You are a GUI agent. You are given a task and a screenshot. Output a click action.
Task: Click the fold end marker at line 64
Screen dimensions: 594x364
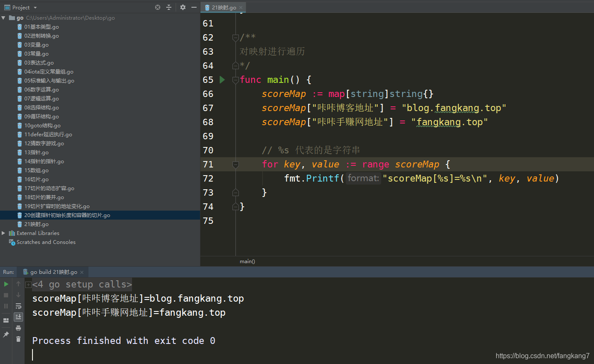point(235,66)
